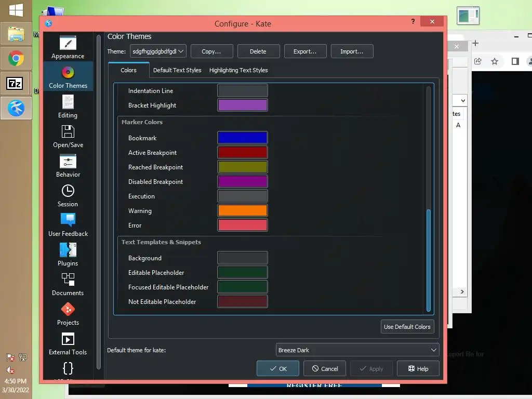Click the sidebar page list scrollbar
The image size is (532, 399).
pyautogui.click(x=98, y=202)
